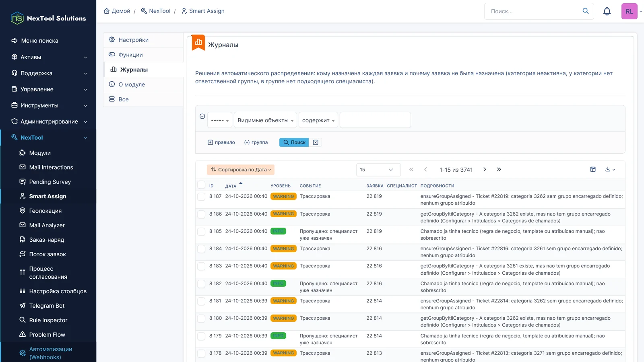Click the search magnifier icon in top bar

tap(586, 11)
